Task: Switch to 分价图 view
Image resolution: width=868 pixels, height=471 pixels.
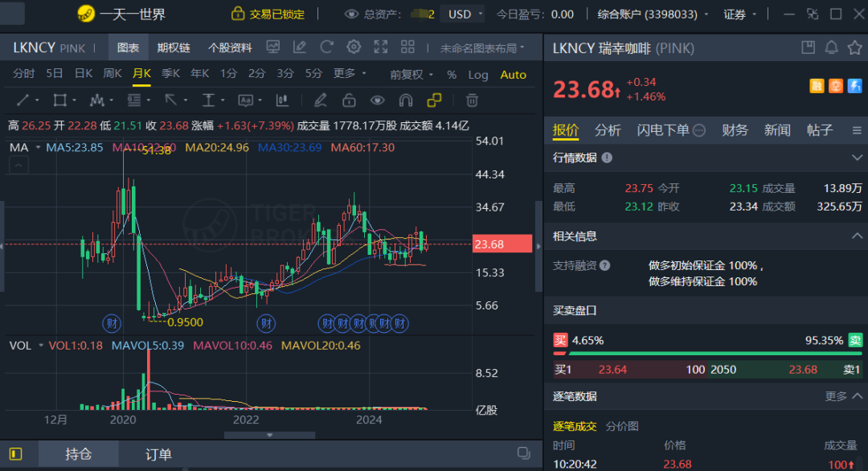Action: pyautogui.click(x=622, y=426)
